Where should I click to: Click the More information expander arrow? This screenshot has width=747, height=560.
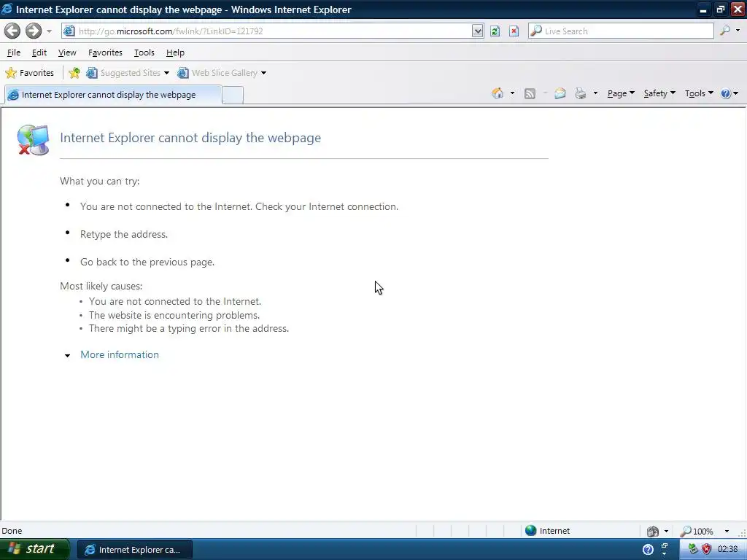coord(68,355)
